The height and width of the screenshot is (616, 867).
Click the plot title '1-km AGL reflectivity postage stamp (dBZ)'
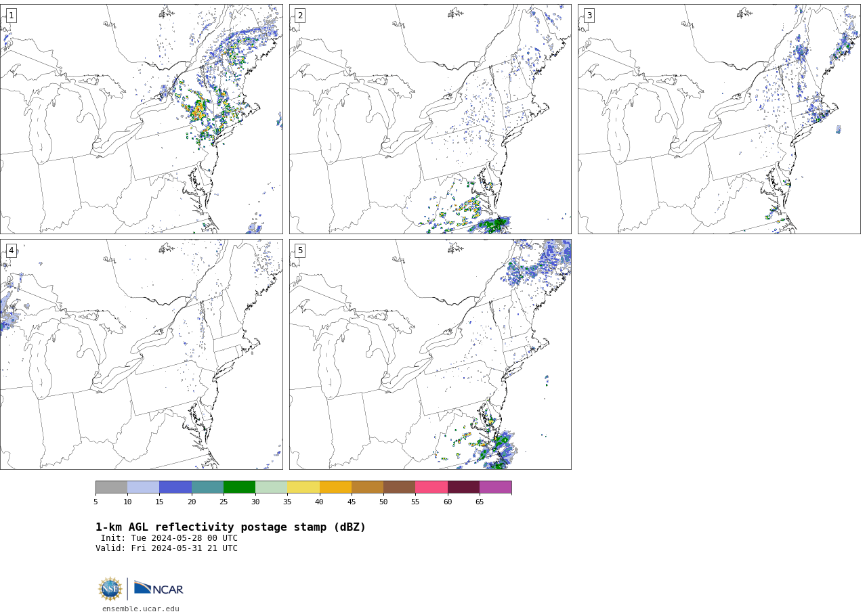click(230, 527)
